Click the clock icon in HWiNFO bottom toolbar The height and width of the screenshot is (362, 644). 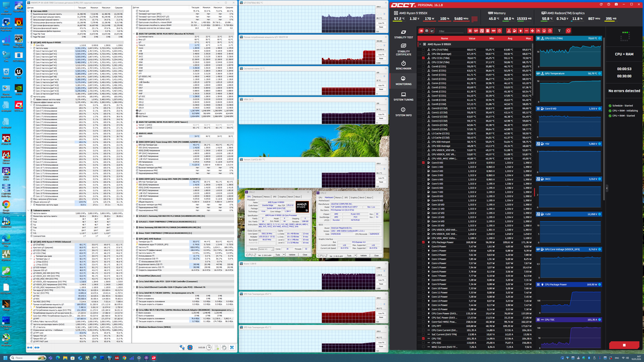point(209,348)
